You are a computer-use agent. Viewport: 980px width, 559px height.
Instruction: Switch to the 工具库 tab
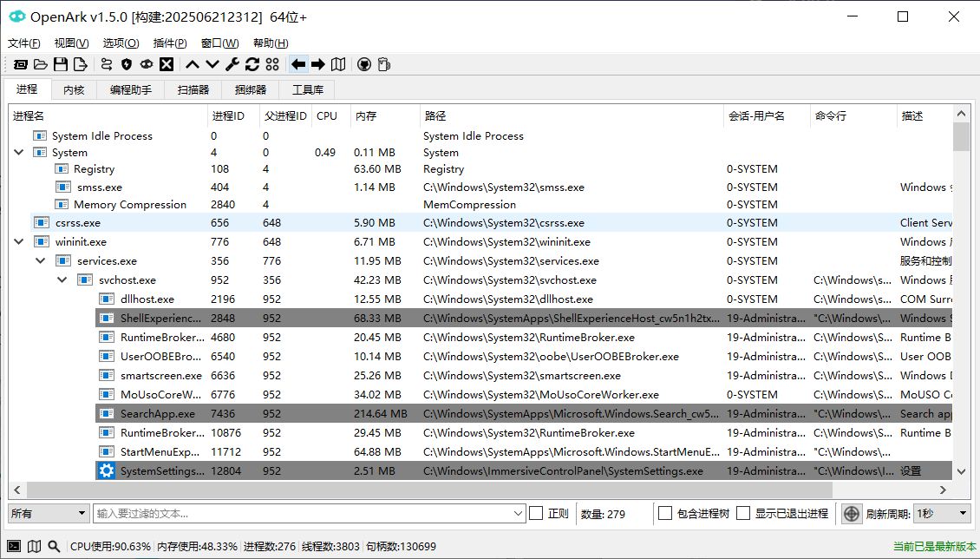click(x=308, y=90)
